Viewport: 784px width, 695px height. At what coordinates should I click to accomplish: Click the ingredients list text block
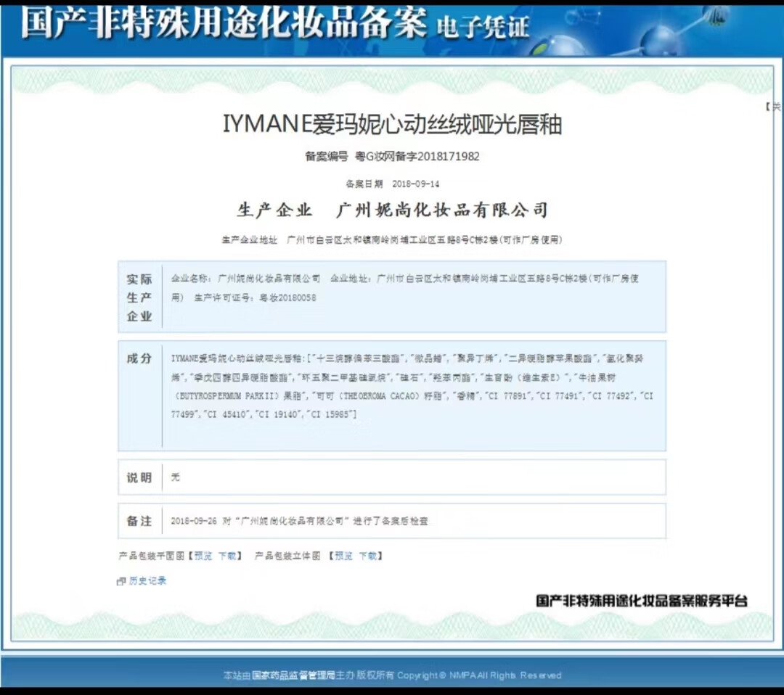pyautogui.click(x=412, y=386)
